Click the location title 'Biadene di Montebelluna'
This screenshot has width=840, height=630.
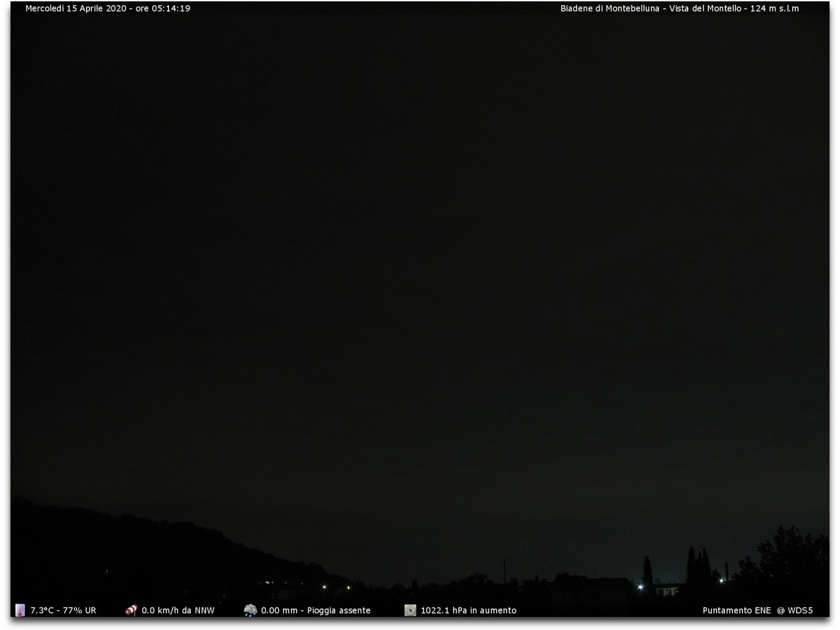tap(610, 8)
